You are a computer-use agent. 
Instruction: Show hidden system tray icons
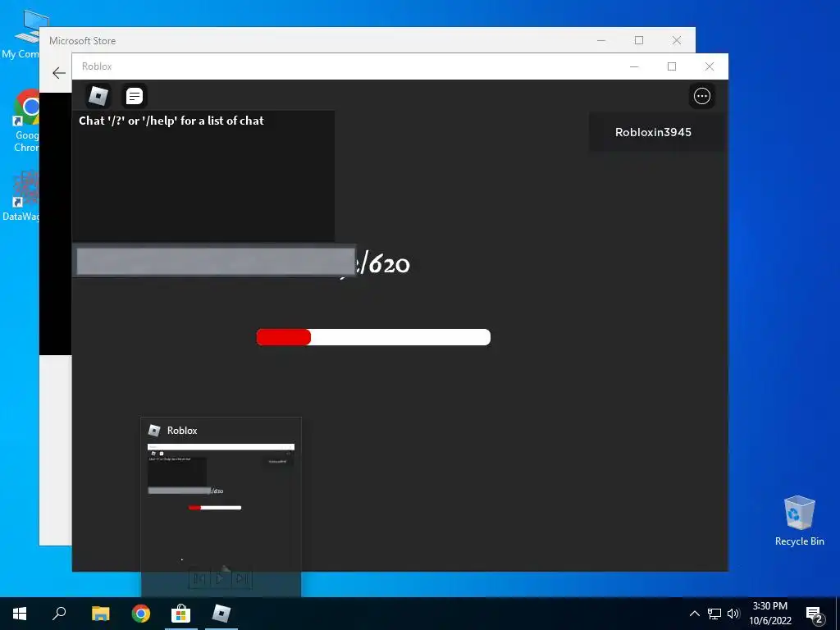[694, 614]
